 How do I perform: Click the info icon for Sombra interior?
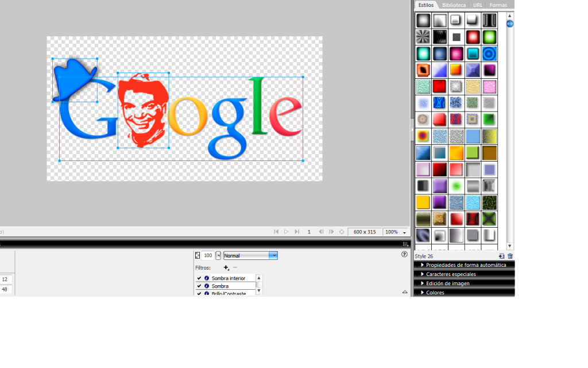click(207, 278)
